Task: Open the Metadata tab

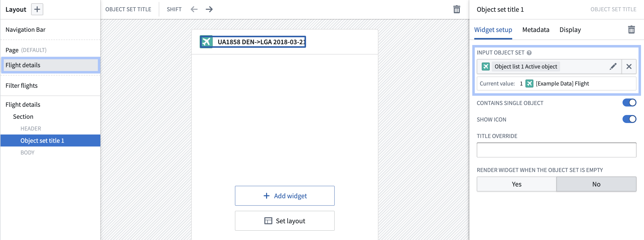Action: point(536,29)
